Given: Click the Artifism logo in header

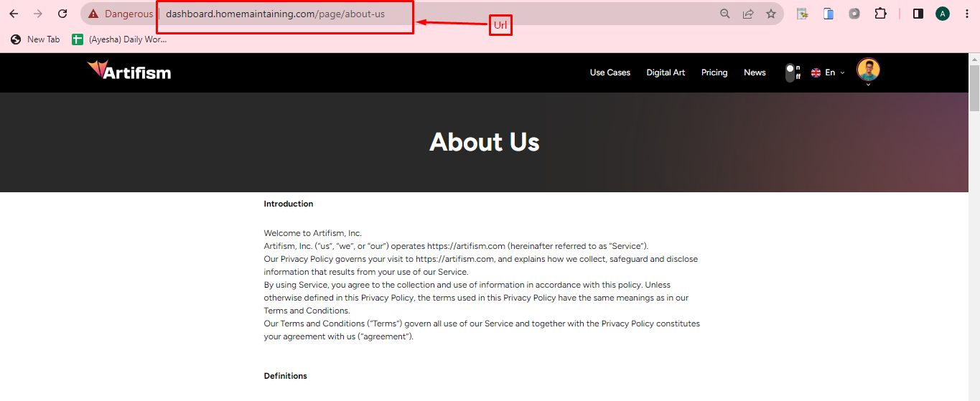Looking at the screenshot, I should click(x=129, y=71).
